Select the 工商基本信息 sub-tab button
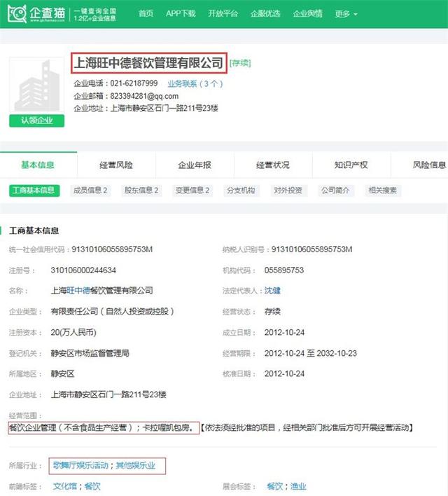448x496 pixels. point(34,191)
